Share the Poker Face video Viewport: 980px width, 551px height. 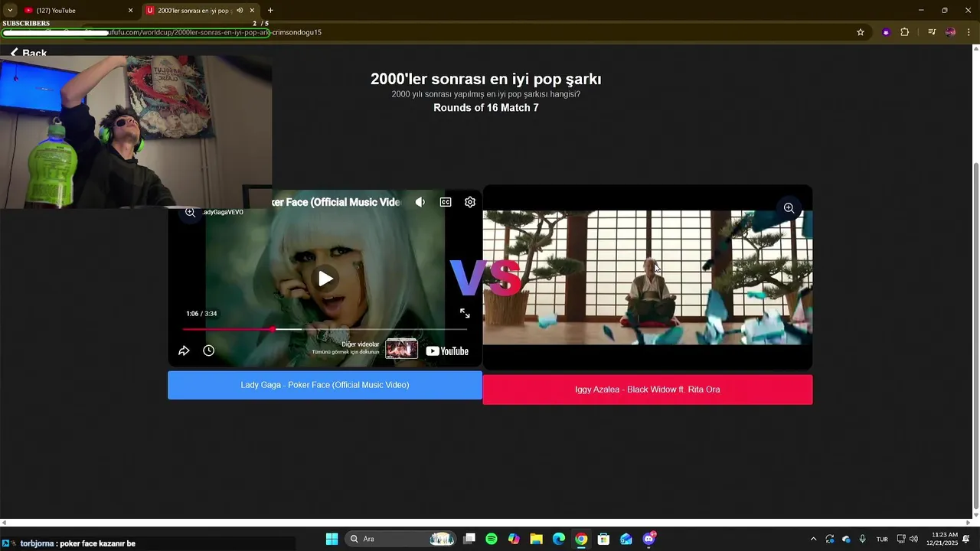pos(184,350)
